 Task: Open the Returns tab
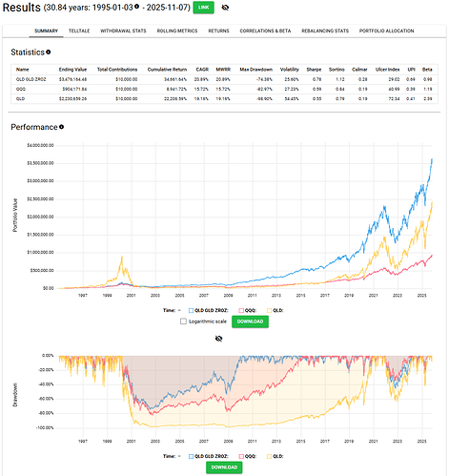pyautogui.click(x=218, y=31)
